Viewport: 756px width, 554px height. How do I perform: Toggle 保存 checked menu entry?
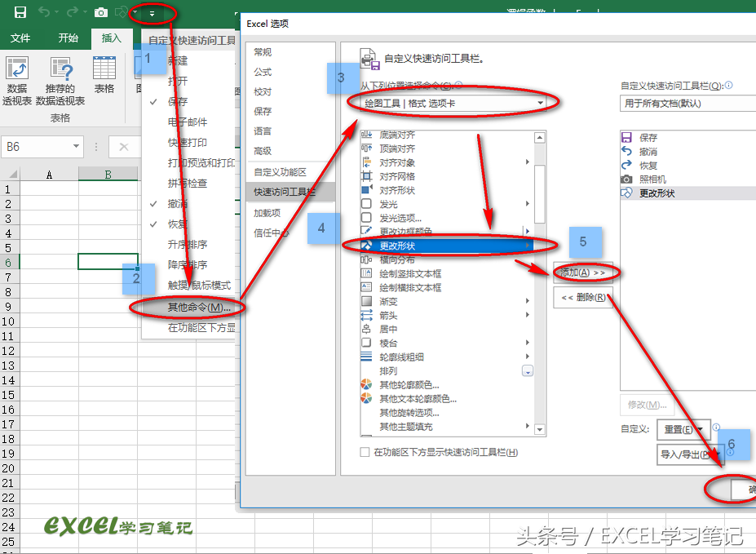click(x=178, y=102)
